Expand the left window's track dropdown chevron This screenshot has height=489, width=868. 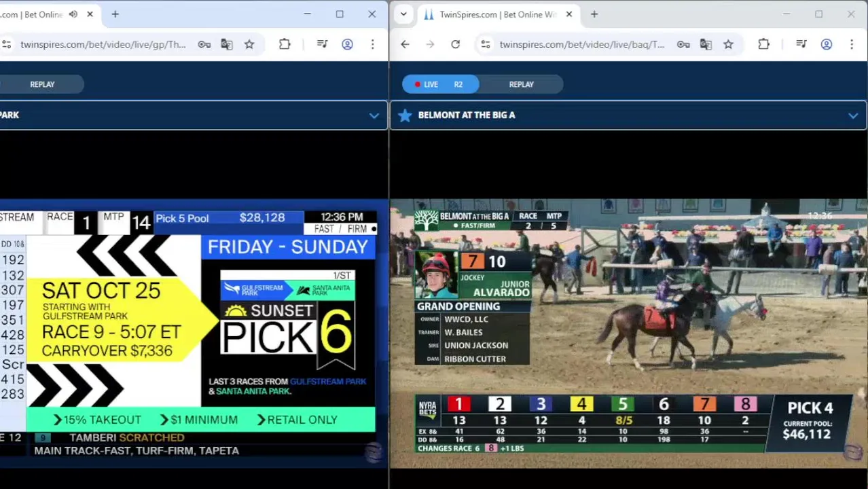[x=374, y=115]
